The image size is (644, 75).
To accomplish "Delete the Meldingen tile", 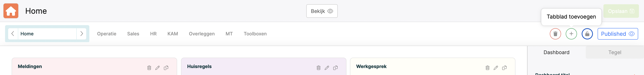I will coord(149,68).
